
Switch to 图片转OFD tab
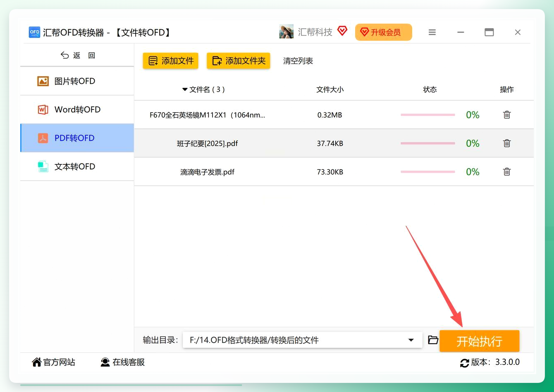click(x=77, y=81)
